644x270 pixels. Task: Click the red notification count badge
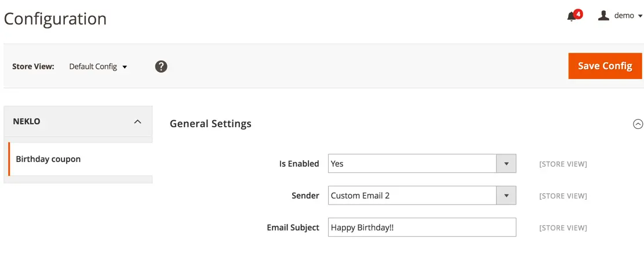coord(578,14)
